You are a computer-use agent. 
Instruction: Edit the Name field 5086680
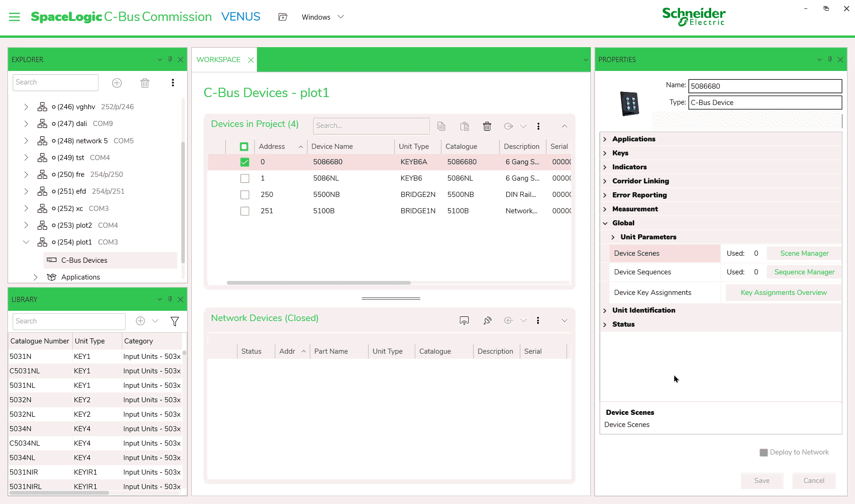(x=765, y=86)
